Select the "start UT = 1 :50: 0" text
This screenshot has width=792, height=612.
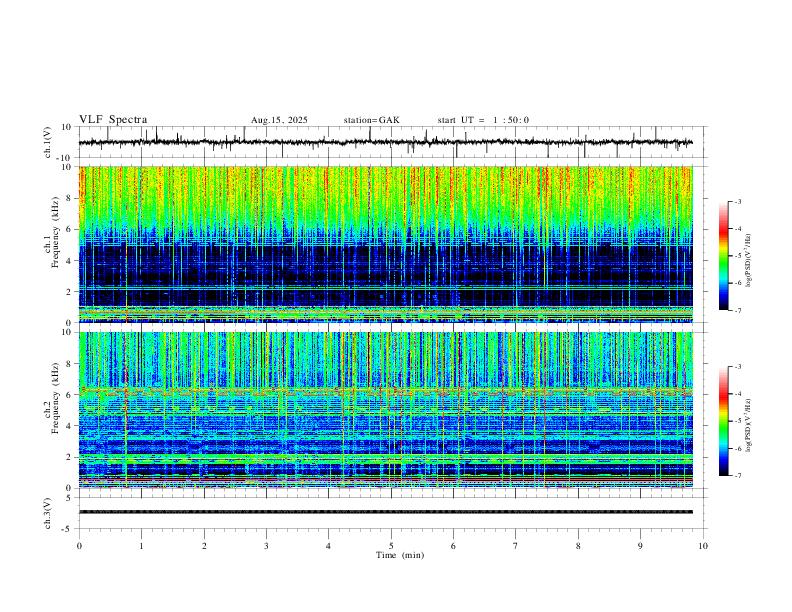coord(483,120)
